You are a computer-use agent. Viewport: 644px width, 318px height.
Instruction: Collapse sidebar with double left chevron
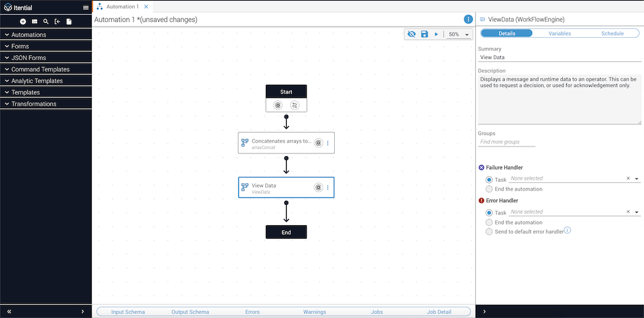point(10,312)
